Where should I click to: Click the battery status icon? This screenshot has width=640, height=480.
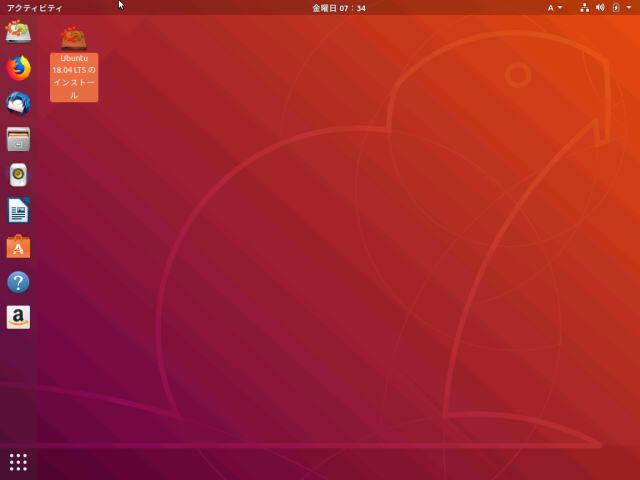pyautogui.click(x=616, y=8)
